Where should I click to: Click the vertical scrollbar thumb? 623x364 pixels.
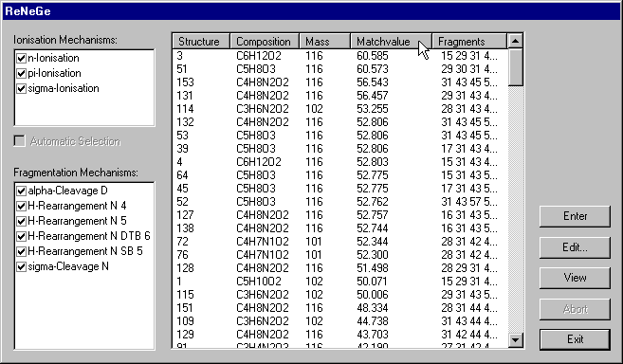pyautogui.click(x=515, y=67)
